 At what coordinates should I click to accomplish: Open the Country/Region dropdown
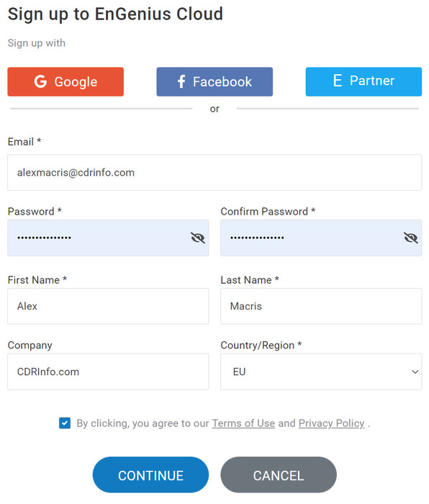tap(321, 372)
